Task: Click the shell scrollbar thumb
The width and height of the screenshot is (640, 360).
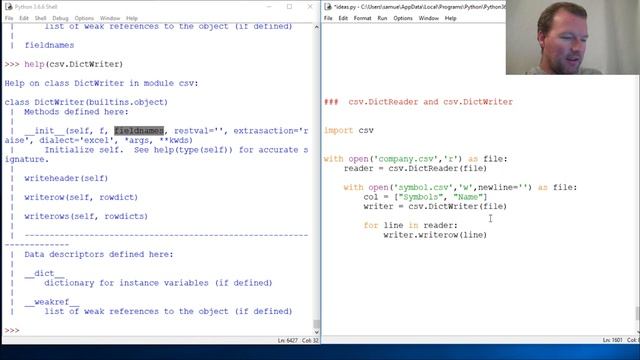Action: tap(317, 324)
